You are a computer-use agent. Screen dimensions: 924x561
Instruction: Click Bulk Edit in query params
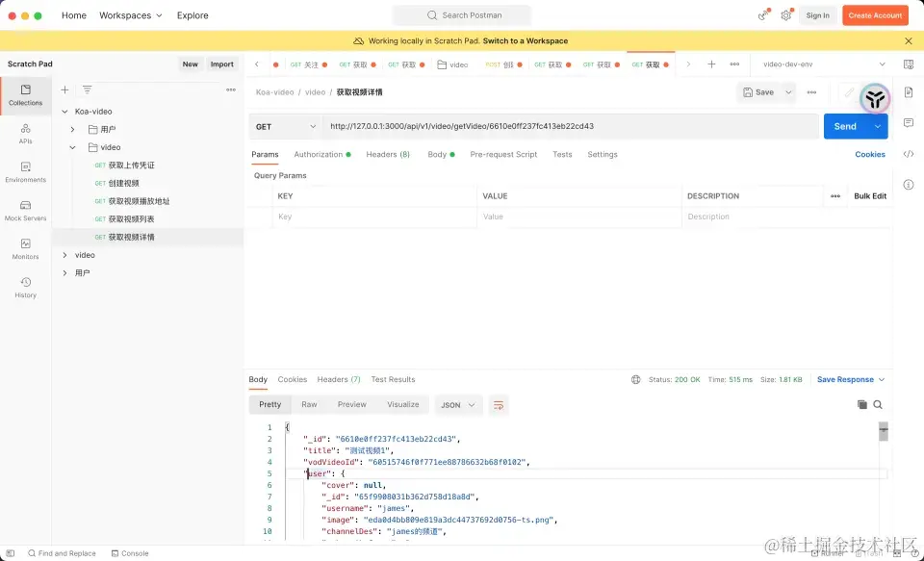click(x=870, y=196)
